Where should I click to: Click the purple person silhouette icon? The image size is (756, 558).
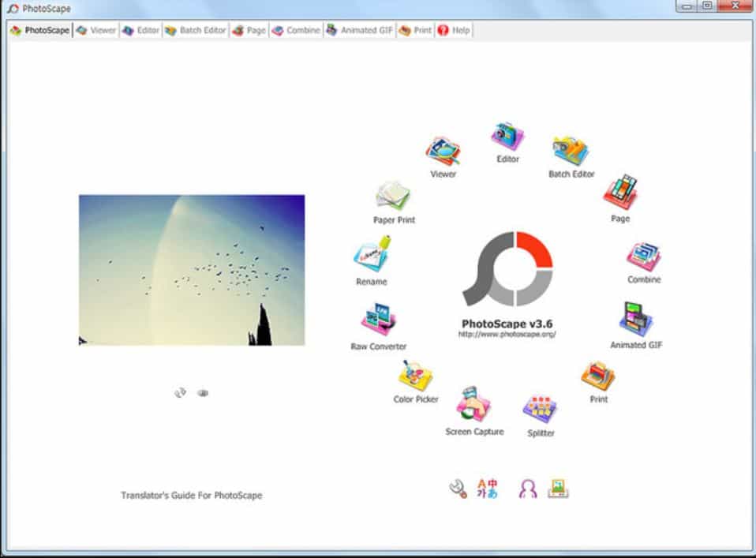click(x=528, y=489)
